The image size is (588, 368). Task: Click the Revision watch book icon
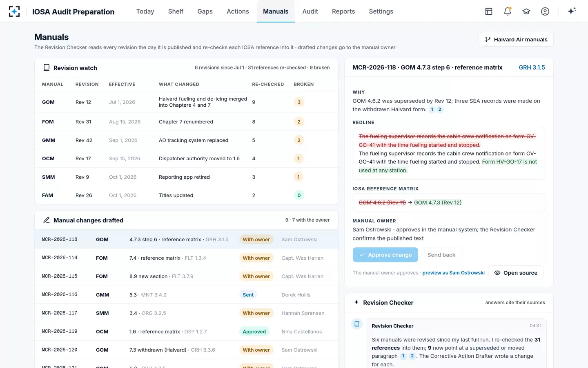[47, 67]
